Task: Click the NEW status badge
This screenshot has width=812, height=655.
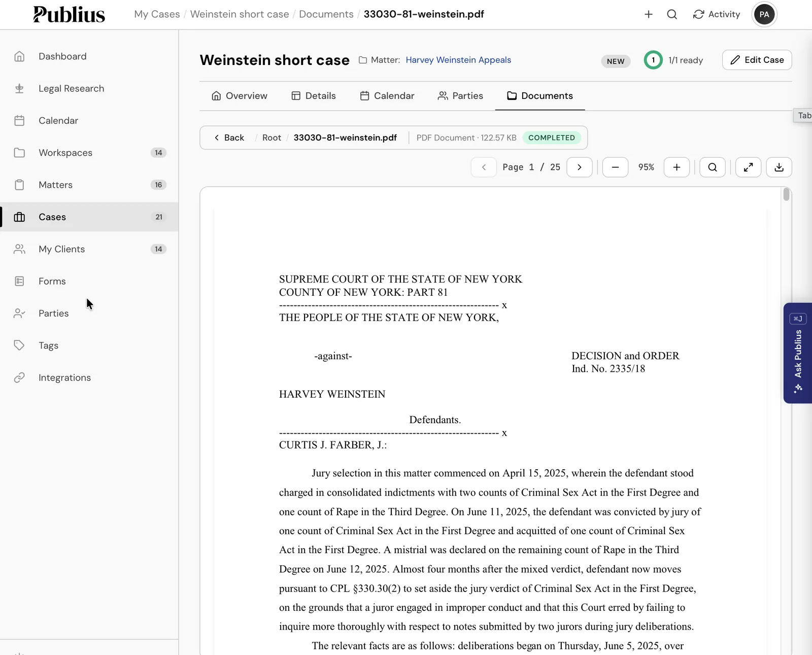Action: (x=616, y=61)
